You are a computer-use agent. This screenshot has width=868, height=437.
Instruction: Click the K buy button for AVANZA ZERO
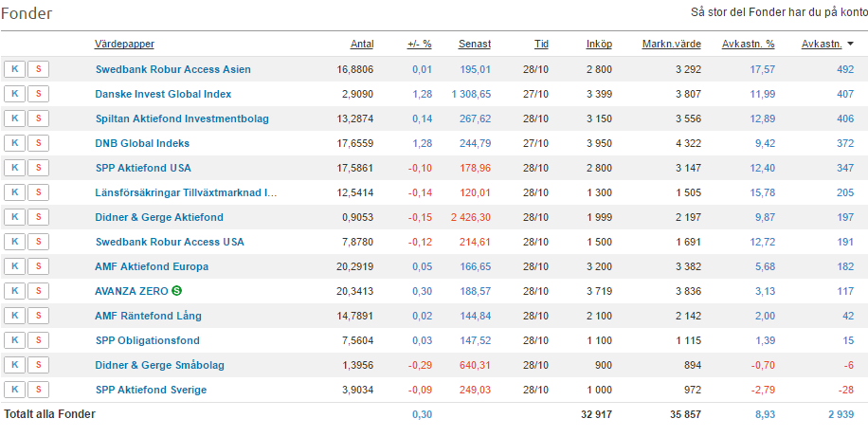(14, 291)
